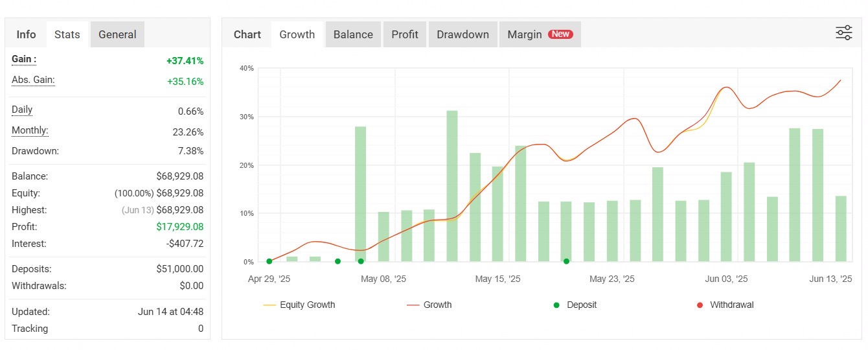Image resolution: width=868 pixels, height=350 pixels.
Task: Toggle the Equity Growth line in legend
Action: click(x=307, y=305)
